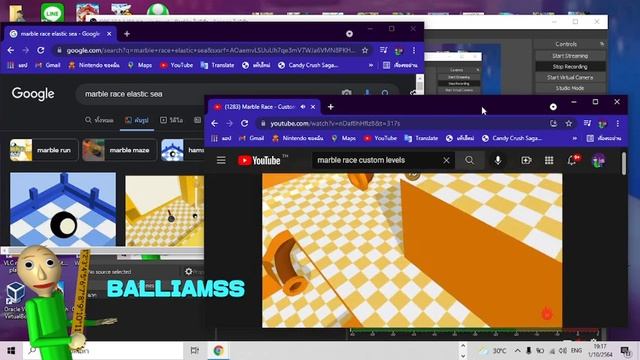This screenshot has height=360, width=640.
Task: Close the marble race elastic sea tab
Action: tap(109, 34)
